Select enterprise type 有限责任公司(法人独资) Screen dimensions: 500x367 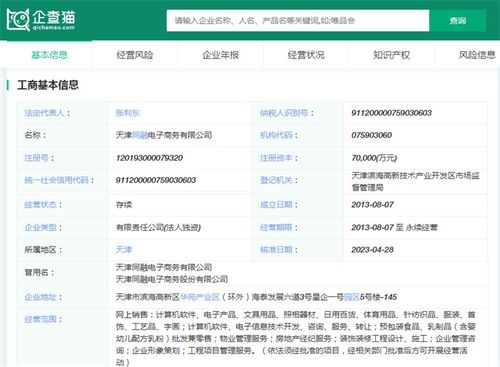point(158,227)
